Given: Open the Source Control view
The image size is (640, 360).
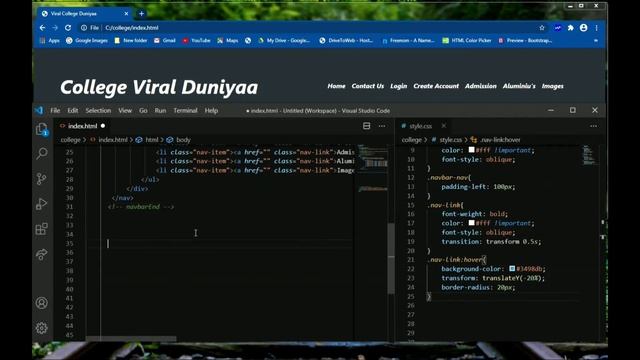Looking at the screenshot, I should click(x=42, y=179).
